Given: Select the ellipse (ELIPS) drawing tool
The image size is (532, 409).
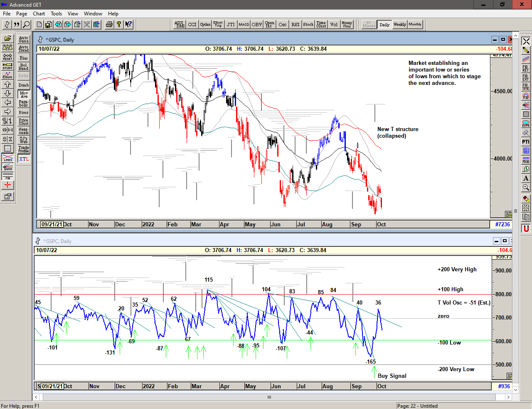Looking at the screenshot, I should pyautogui.click(x=526, y=124).
